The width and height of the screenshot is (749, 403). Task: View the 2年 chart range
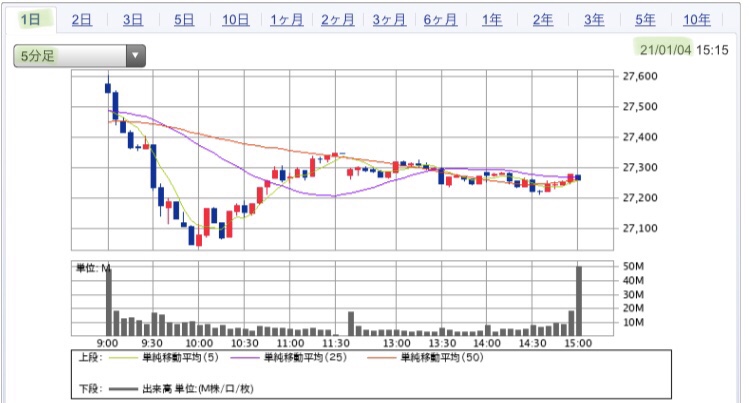tap(543, 20)
